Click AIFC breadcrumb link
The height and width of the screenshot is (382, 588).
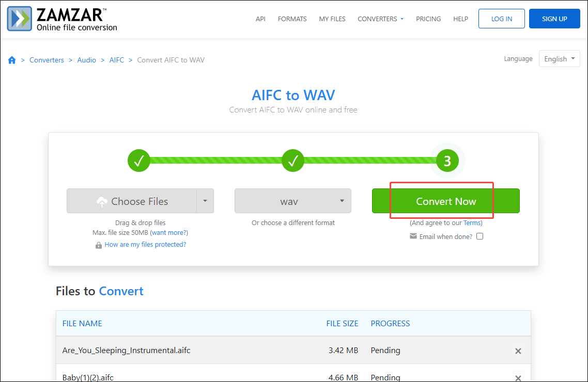point(117,60)
